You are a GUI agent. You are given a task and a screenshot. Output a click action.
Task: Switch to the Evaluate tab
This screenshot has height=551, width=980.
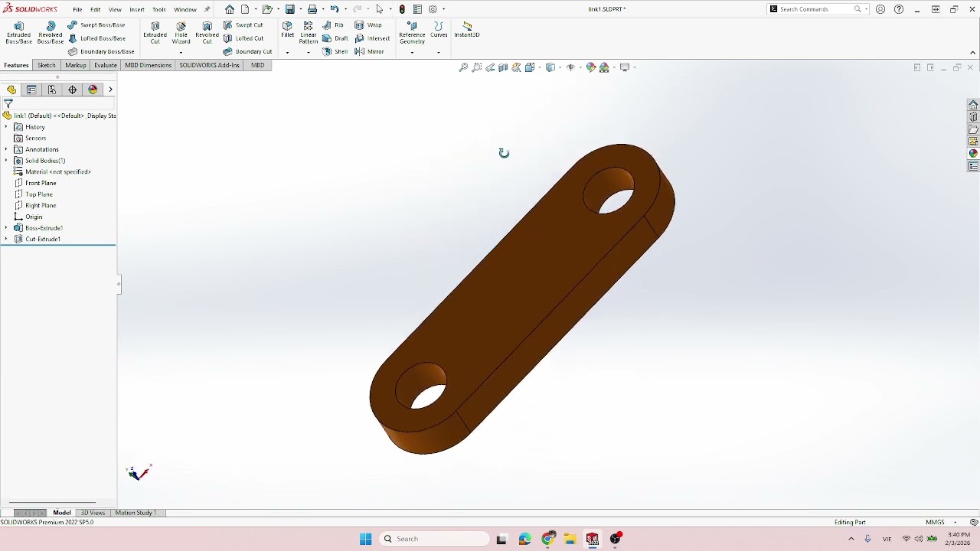(106, 65)
